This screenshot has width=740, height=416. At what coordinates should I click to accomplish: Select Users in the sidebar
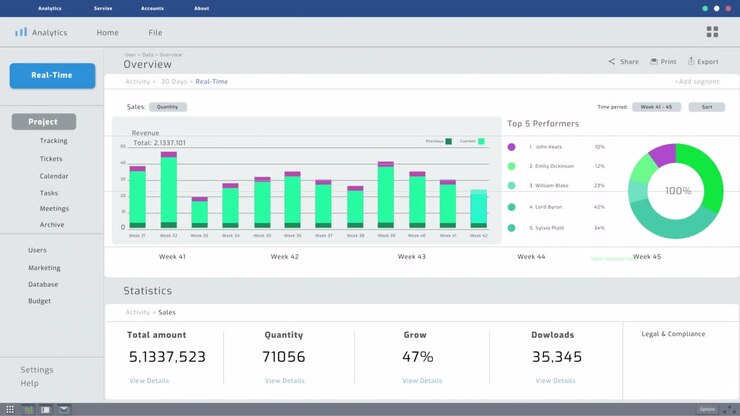tap(37, 250)
